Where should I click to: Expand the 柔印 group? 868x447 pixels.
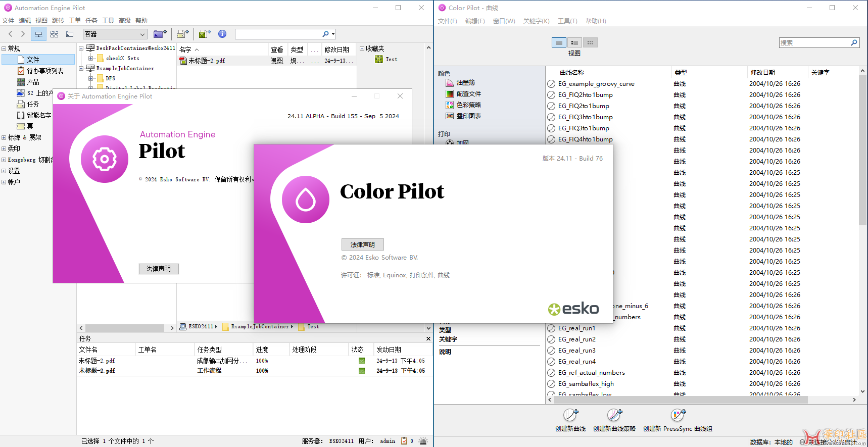[4, 148]
